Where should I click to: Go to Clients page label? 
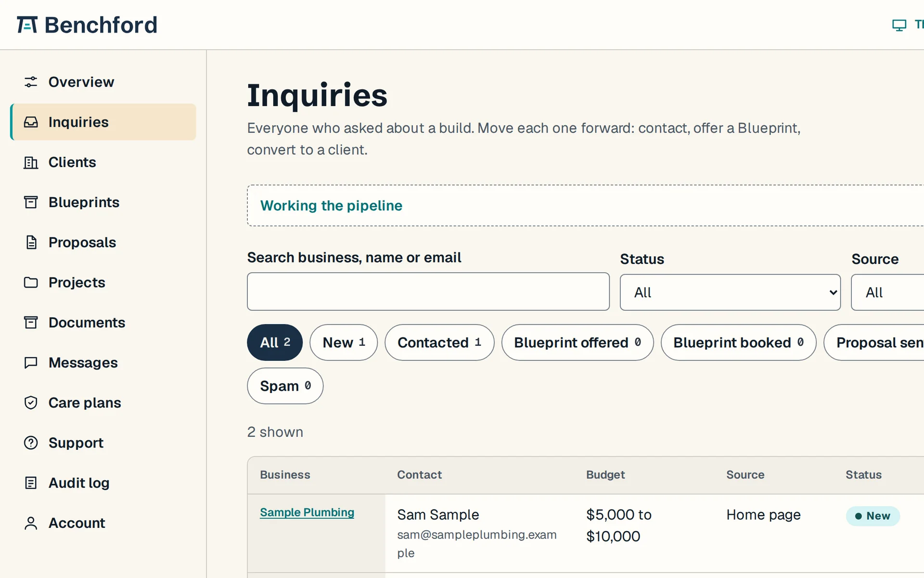[72, 162]
